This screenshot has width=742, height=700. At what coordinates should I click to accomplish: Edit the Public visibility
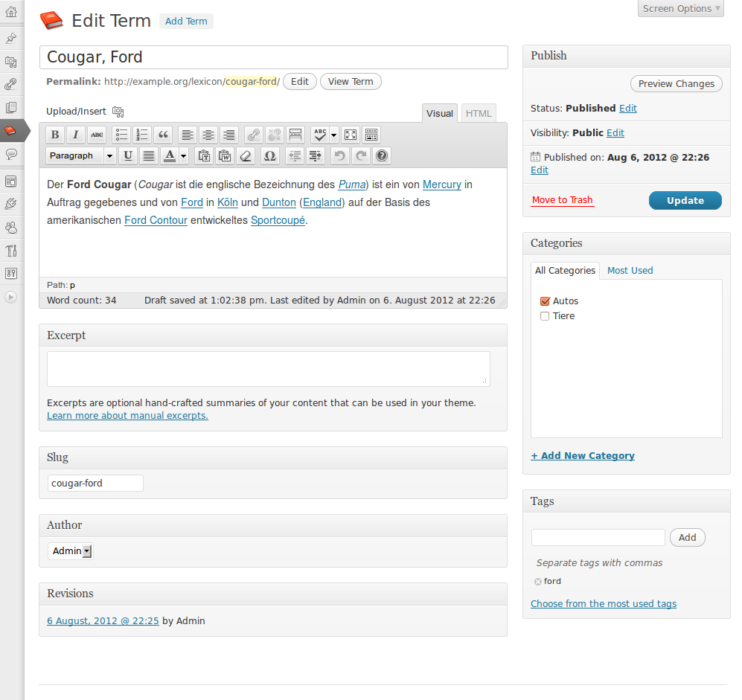tap(615, 133)
